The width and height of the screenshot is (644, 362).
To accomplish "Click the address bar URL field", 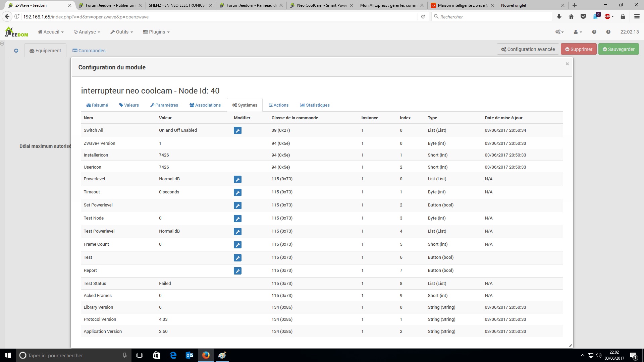I will (x=218, y=16).
